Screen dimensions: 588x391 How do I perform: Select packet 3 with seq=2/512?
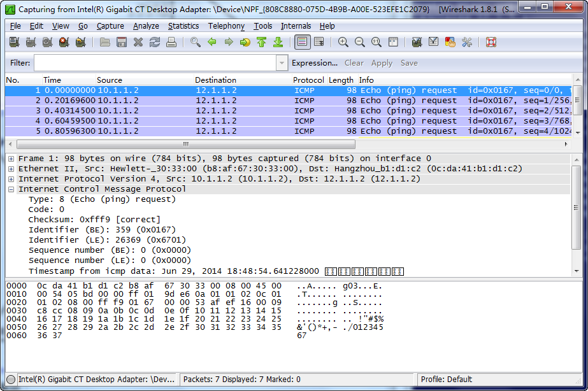tap(289, 111)
